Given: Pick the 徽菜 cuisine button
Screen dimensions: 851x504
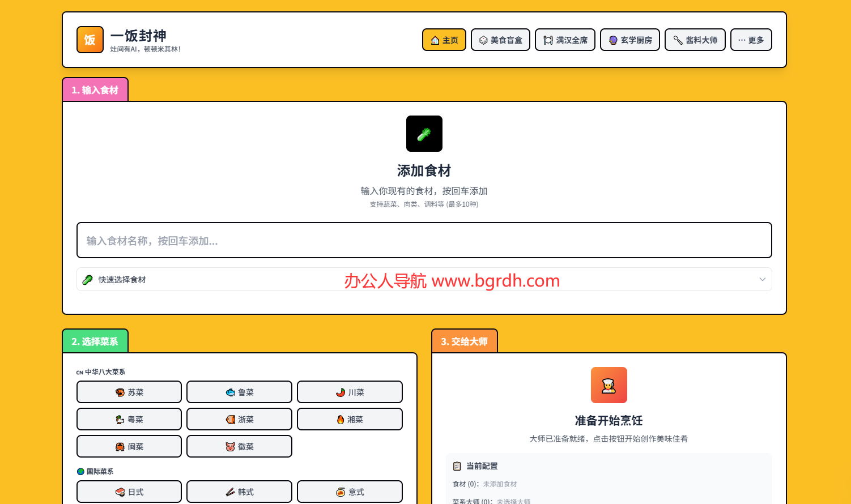Looking at the screenshot, I should [x=239, y=446].
